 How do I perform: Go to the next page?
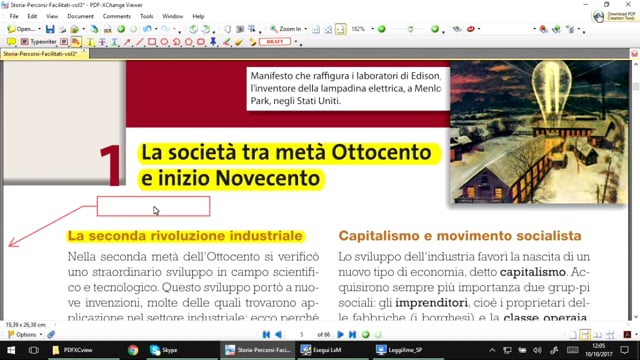click(340, 335)
